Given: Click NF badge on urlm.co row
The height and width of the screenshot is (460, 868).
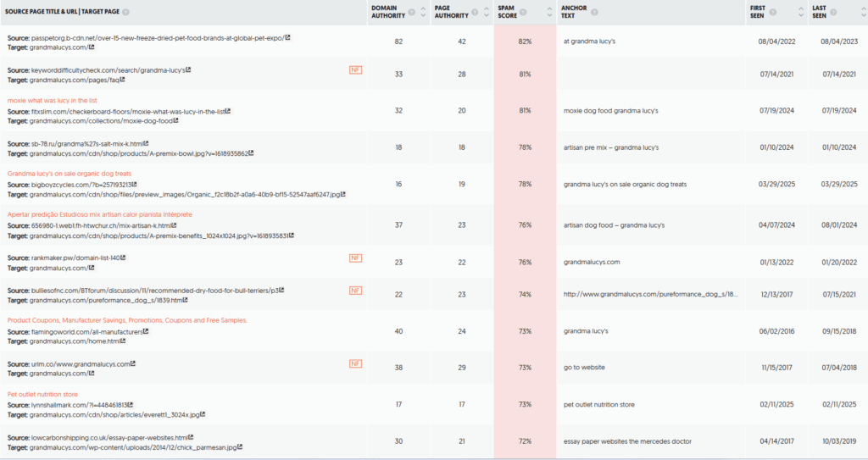Looking at the screenshot, I should (x=355, y=363).
